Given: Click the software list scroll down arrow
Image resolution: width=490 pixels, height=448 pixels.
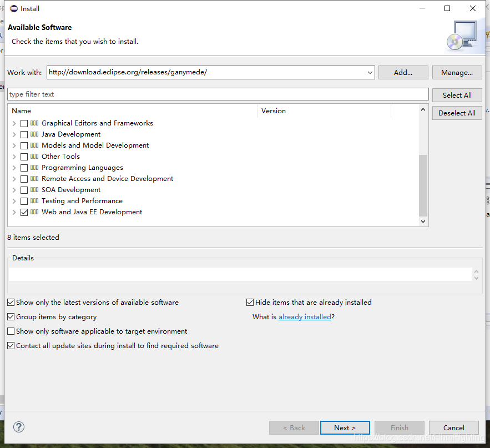Looking at the screenshot, I should coord(423,222).
